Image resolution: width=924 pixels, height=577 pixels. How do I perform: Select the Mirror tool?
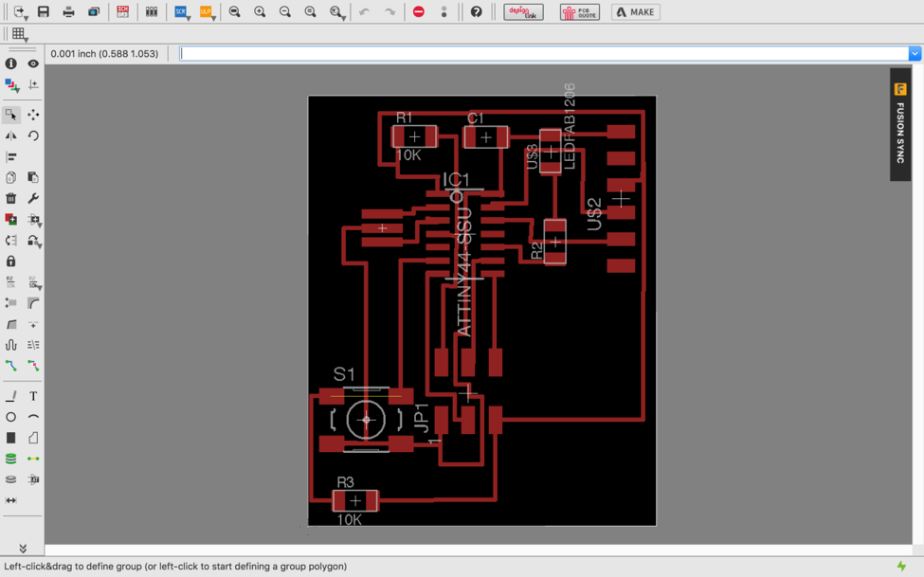tap(10, 135)
